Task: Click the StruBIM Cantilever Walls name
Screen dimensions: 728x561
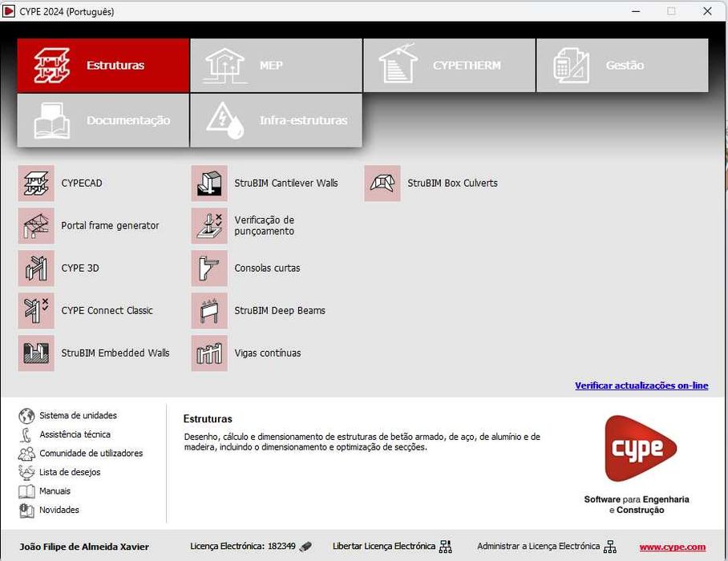Action: (286, 184)
